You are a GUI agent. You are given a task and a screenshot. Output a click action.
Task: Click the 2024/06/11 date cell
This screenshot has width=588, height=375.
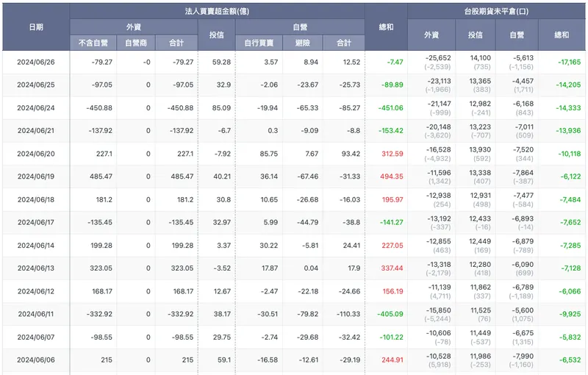tap(36, 314)
